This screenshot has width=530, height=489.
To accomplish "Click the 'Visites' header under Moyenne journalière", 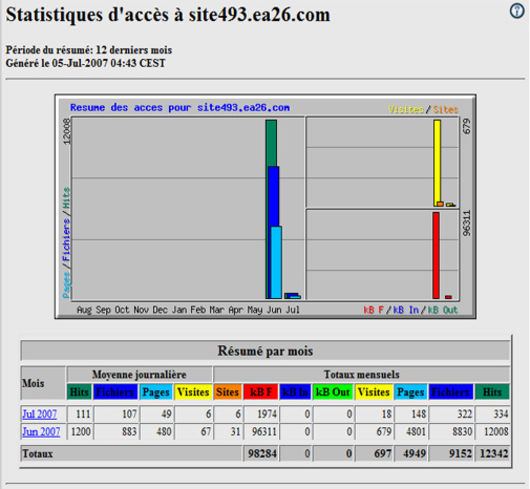I will 193,392.
